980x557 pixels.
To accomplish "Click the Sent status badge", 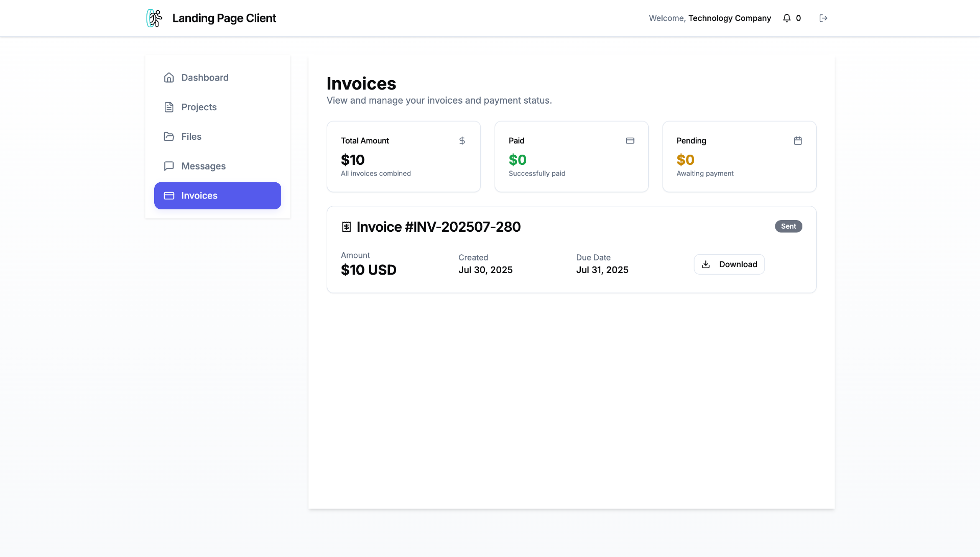I will pos(789,226).
